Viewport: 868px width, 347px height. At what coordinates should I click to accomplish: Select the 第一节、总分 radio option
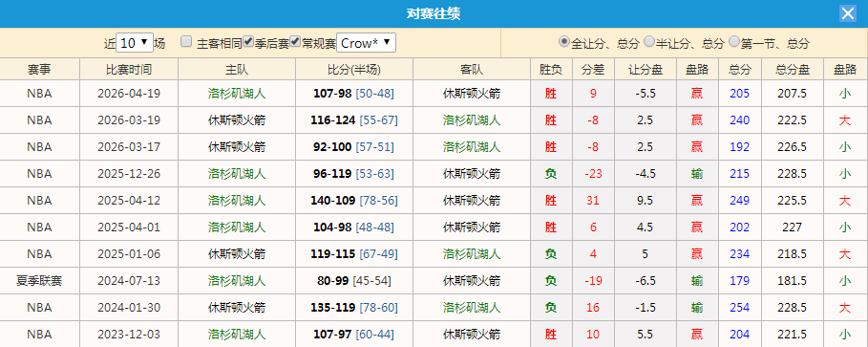(x=734, y=41)
